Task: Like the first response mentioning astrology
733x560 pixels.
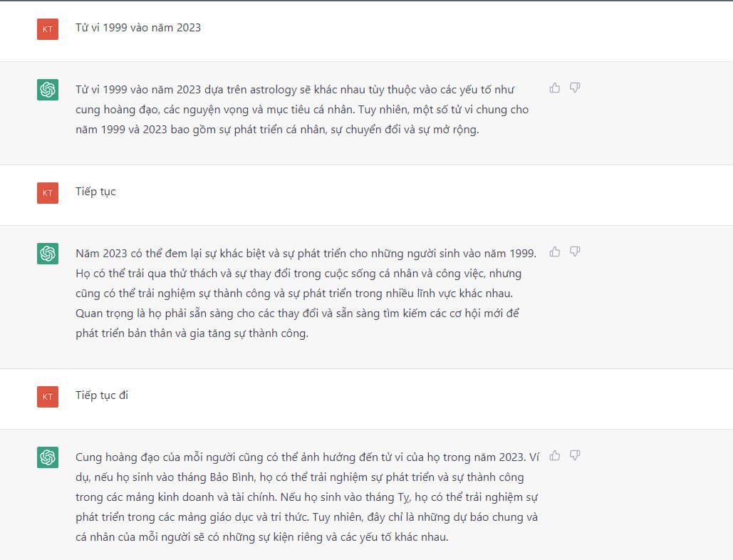Action: pyautogui.click(x=555, y=88)
